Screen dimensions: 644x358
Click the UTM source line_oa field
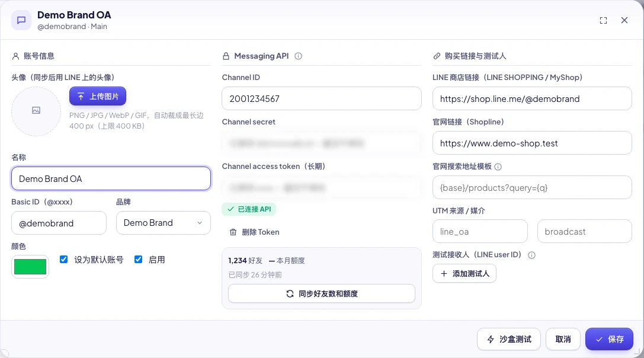(x=480, y=231)
